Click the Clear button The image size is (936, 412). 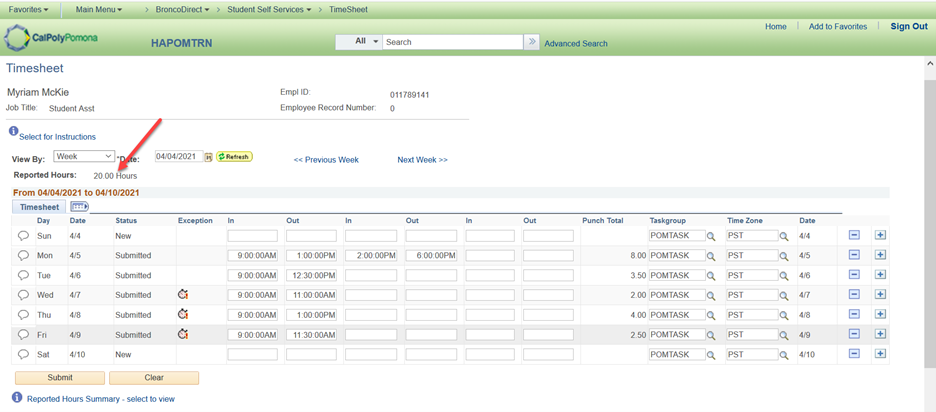click(x=154, y=378)
